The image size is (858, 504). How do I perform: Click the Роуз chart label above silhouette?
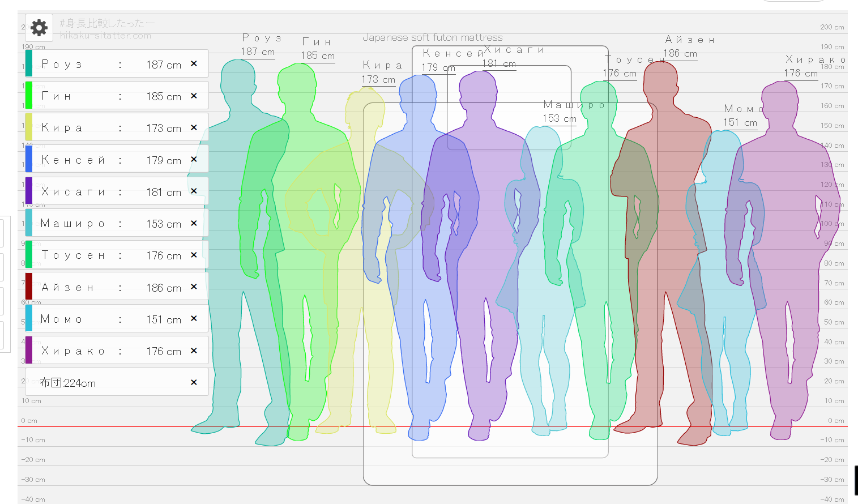click(262, 38)
